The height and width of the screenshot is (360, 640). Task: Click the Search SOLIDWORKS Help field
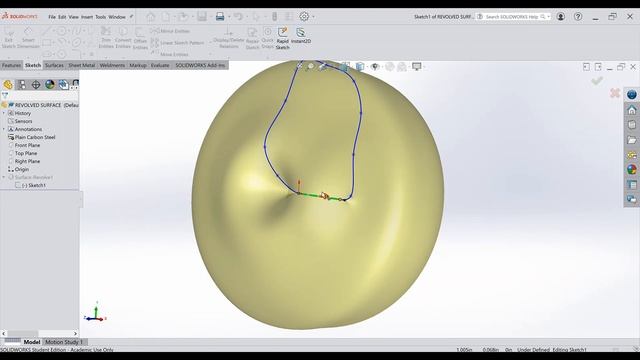pos(512,17)
